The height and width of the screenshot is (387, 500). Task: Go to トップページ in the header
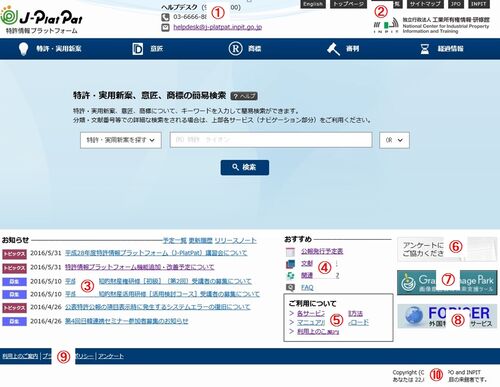348,4
